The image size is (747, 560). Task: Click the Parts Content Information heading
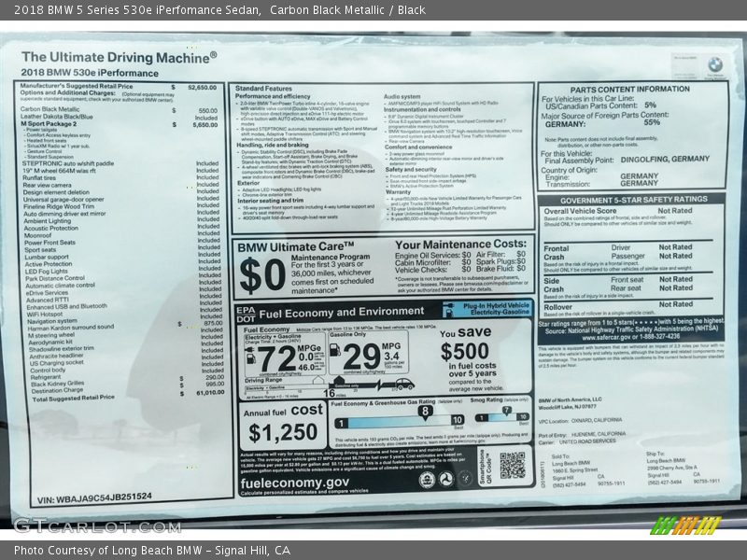point(629,90)
